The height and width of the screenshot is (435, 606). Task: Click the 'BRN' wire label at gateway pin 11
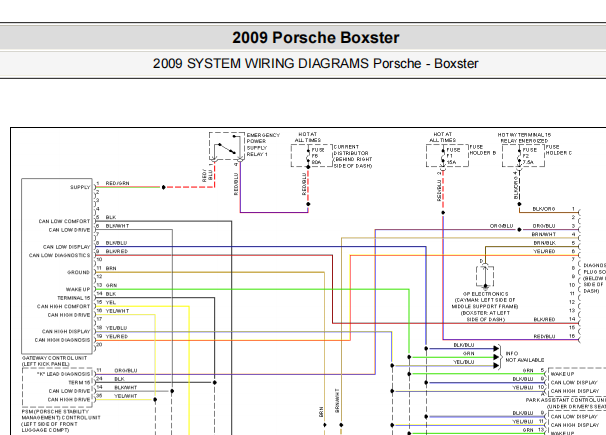tap(111, 268)
